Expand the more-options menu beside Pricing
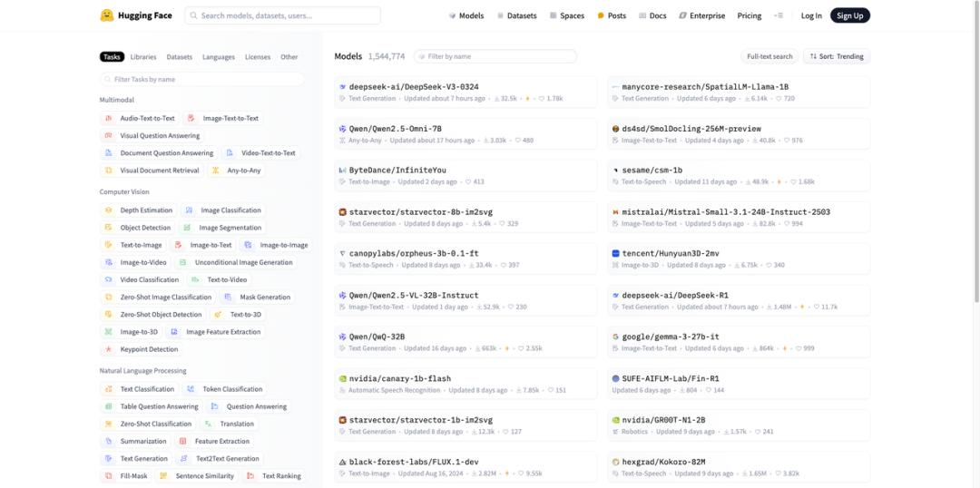 pos(779,15)
